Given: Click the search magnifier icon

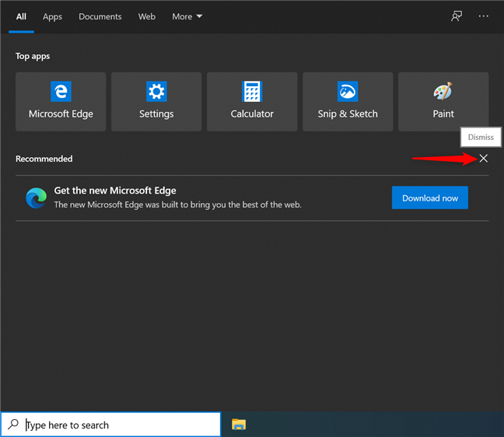Looking at the screenshot, I should tap(13, 424).
